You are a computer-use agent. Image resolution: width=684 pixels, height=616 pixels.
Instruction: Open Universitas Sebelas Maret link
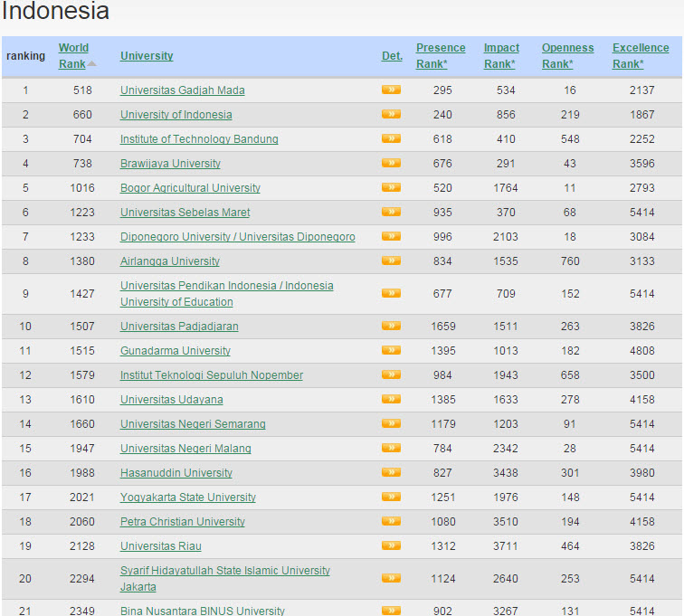pos(185,213)
